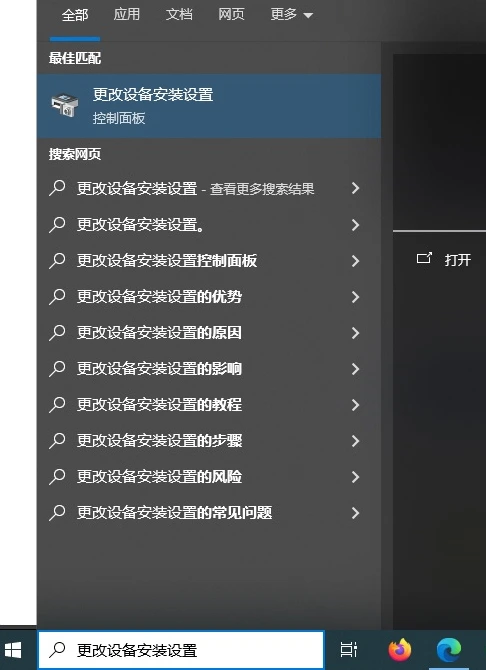Click in the taskbar search input field
Image resolution: width=486 pixels, height=670 pixels.
(181, 650)
